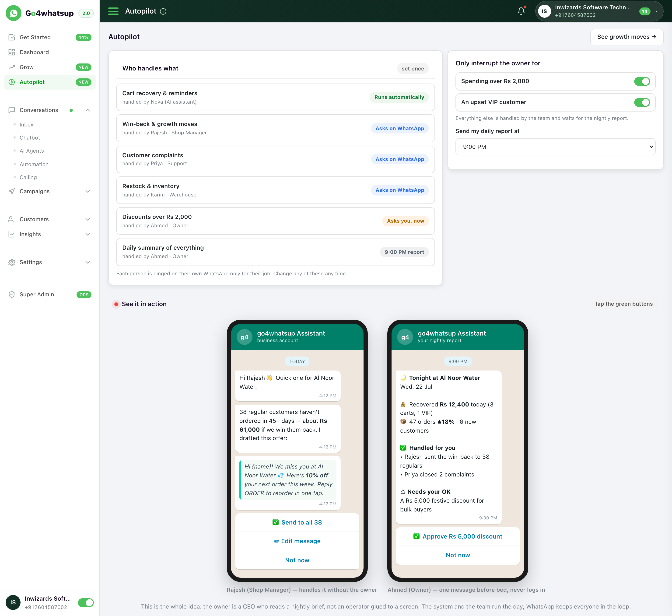Click the Tonight at Al Noor Water report text
This screenshot has width=672, height=616.
(444, 378)
